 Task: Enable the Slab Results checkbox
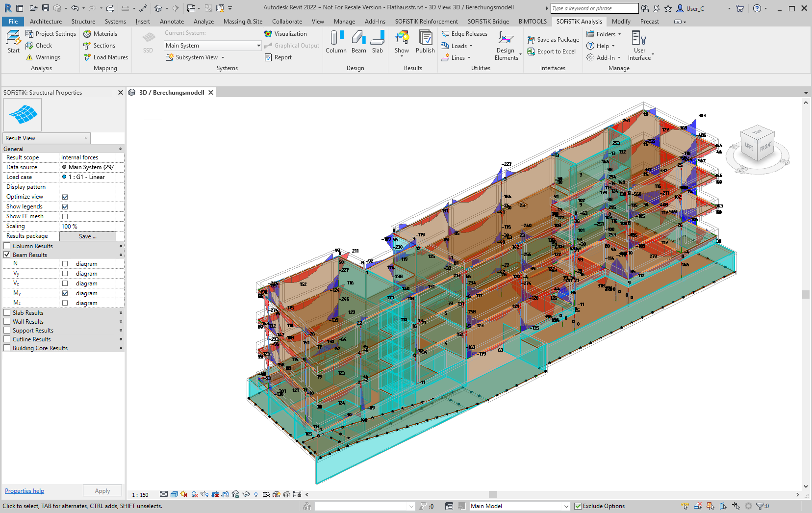pyautogui.click(x=7, y=313)
